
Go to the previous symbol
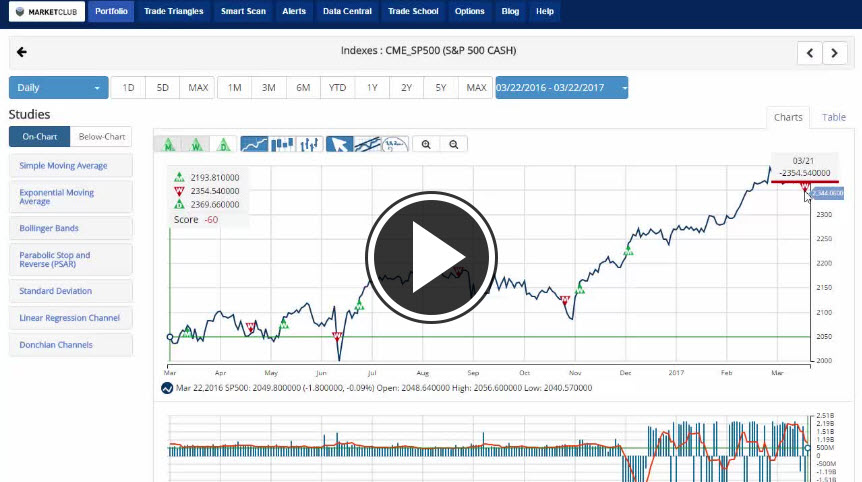[x=810, y=53]
